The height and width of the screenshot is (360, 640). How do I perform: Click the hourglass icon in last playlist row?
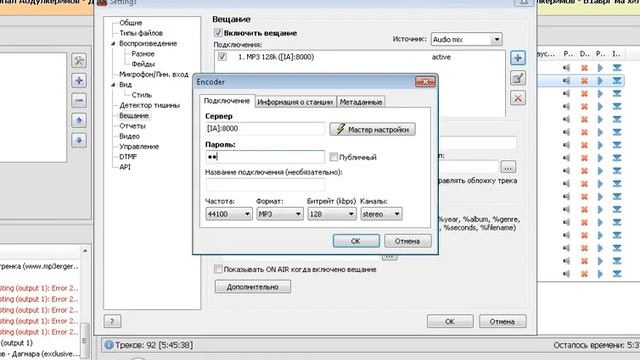pyautogui.click(x=617, y=274)
